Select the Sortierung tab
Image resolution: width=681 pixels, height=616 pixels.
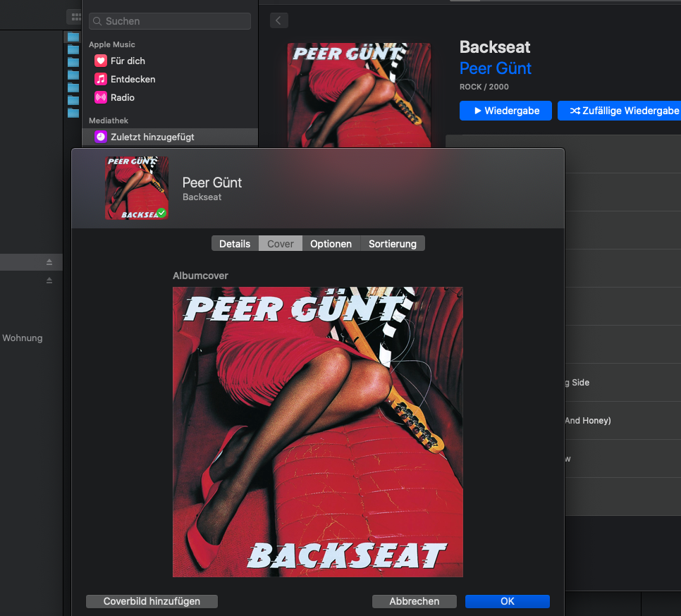[392, 244]
